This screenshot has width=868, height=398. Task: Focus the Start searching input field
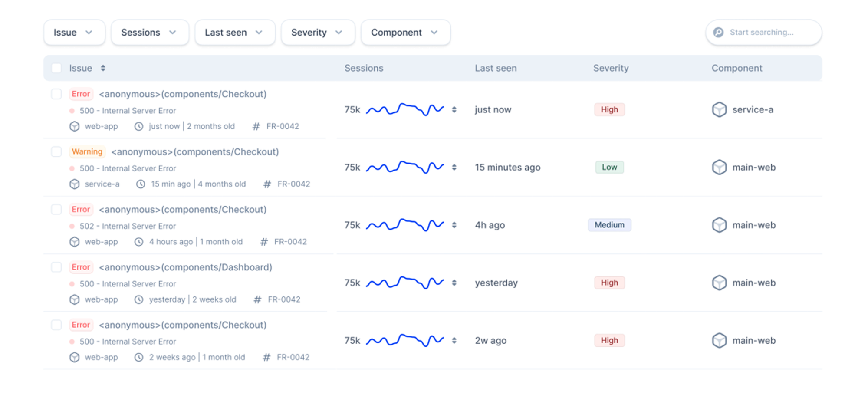(x=768, y=33)
